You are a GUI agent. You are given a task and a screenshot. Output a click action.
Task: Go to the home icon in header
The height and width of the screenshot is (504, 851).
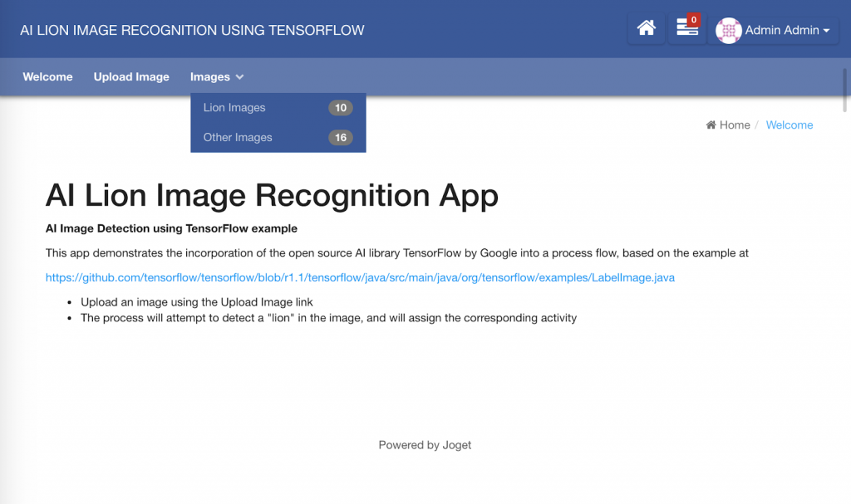pyautogui.click(x=646, y=27)
